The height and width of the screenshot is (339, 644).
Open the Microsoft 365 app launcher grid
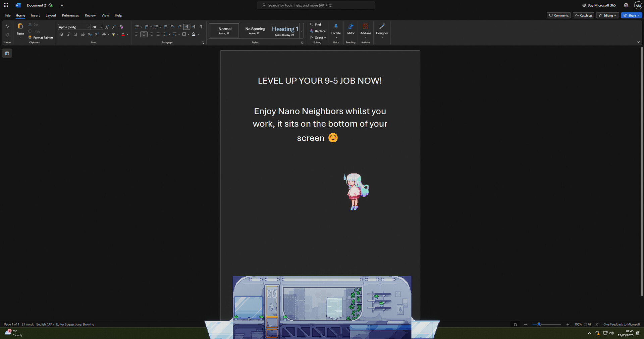coord(6,5)
